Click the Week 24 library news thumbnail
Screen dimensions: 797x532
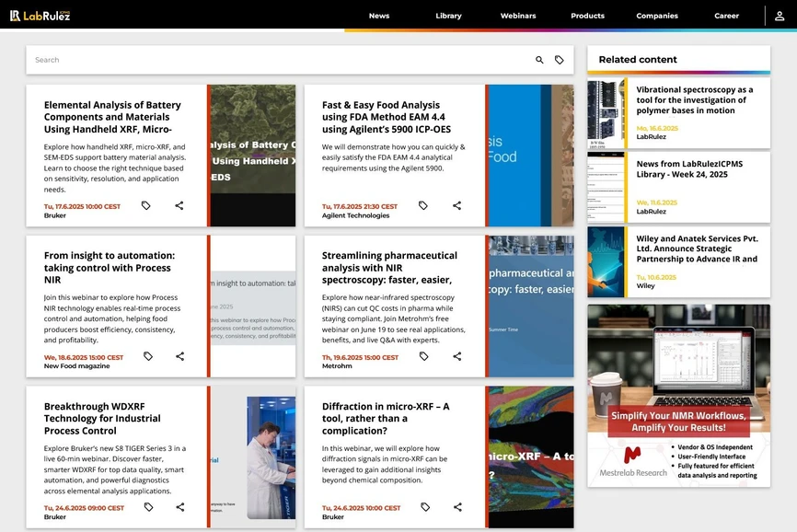pos(606,188)
